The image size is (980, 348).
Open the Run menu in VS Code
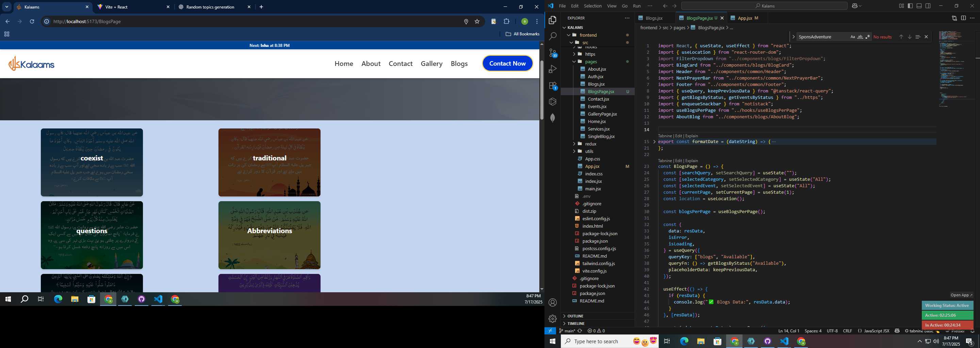click(x=636, y=6)
